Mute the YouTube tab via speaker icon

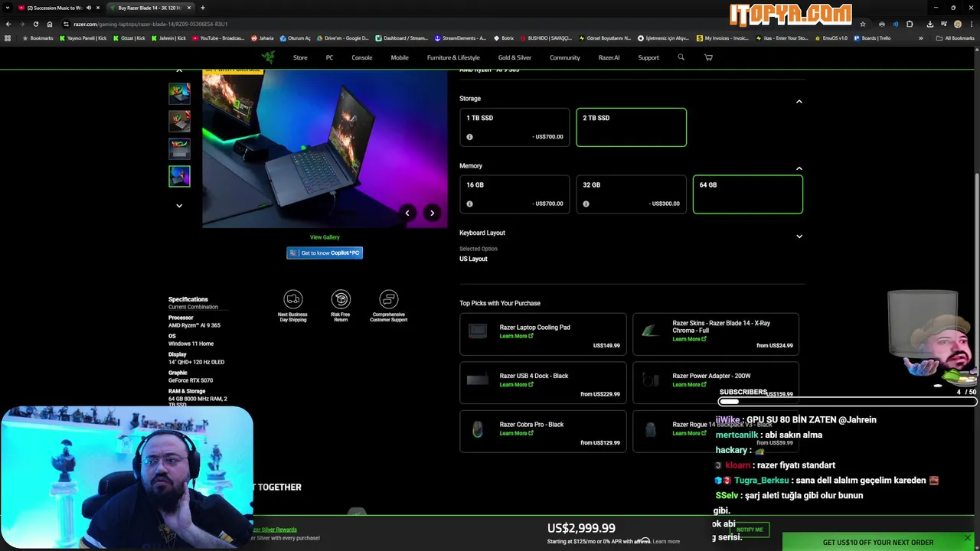tap(89, 8)
